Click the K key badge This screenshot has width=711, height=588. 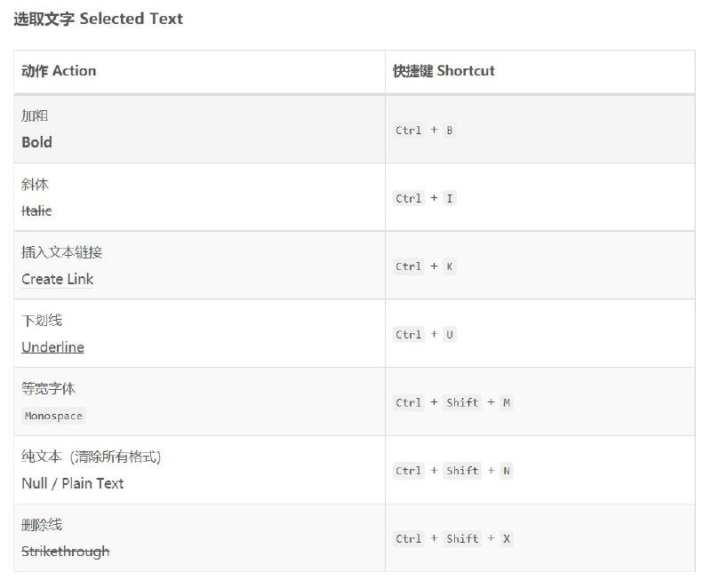450,266
